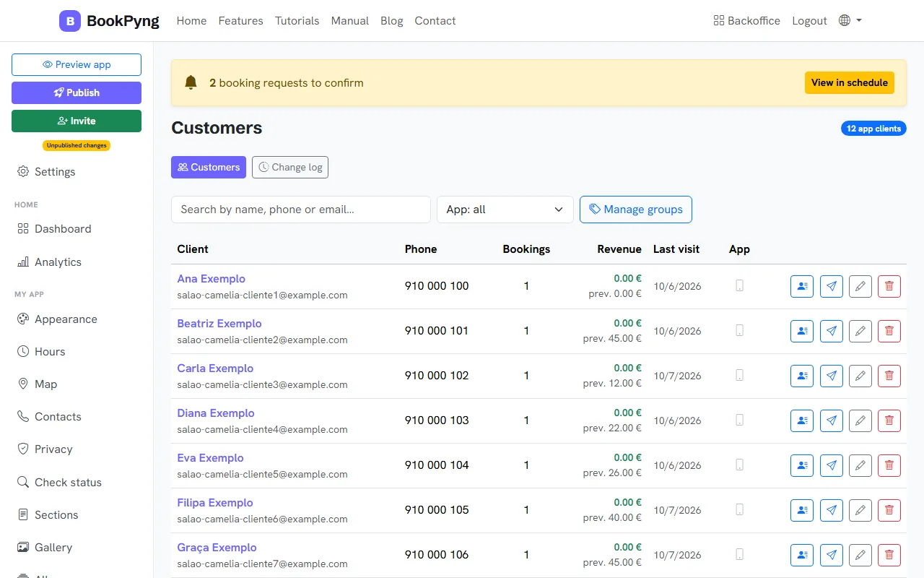924x578 pixels.
Task: Send message to Beatriz Exemplo
Action: click(832, 331)
